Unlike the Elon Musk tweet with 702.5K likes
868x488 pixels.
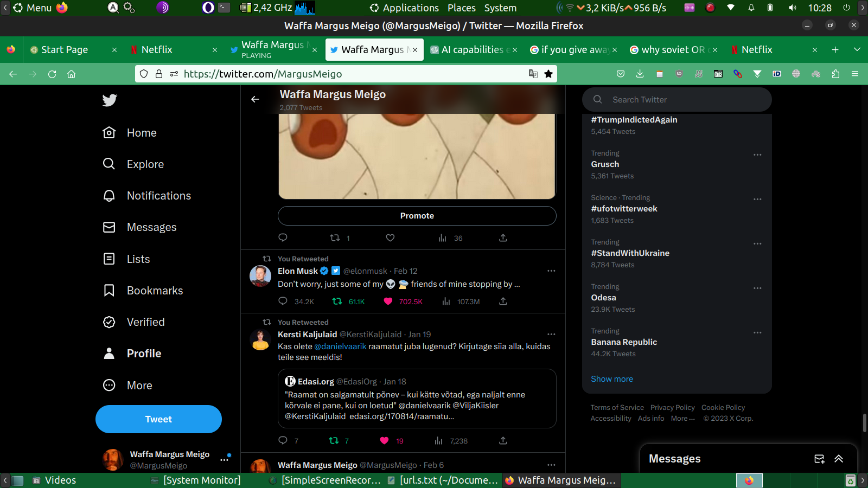pyautogui.click(x=403, y=301)
